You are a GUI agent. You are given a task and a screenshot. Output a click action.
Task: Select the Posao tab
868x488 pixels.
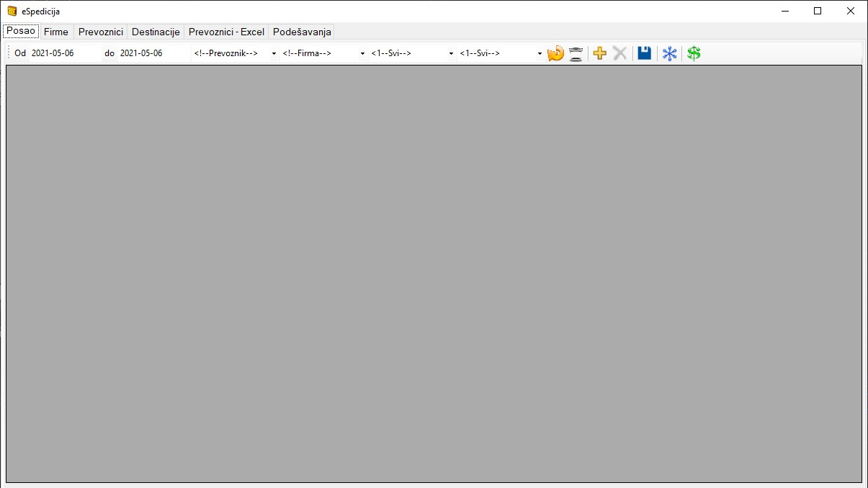click(21, 31)
